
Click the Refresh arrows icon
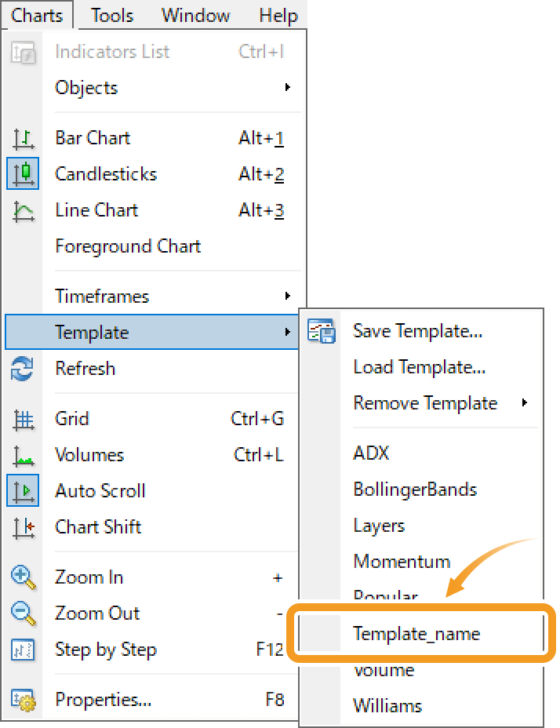pos(22,369)
